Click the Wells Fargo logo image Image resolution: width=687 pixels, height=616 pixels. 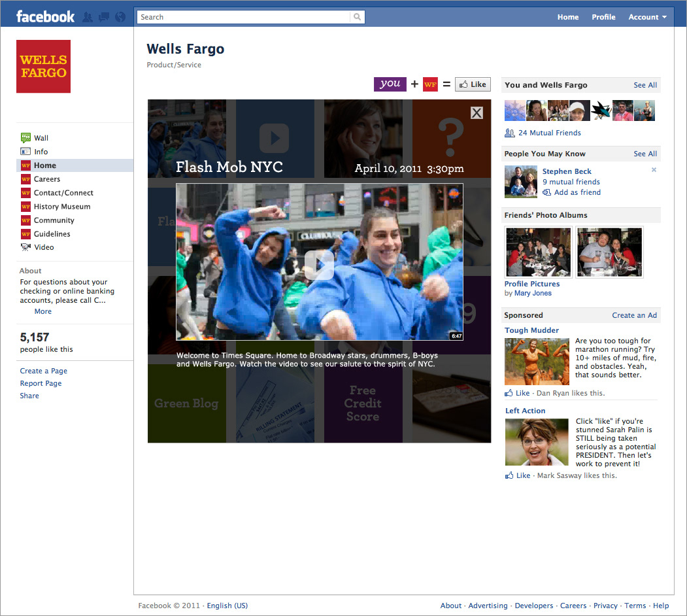click(43, 66)
